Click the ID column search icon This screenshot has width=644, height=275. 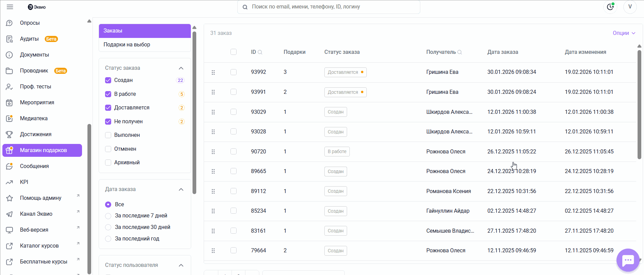tap(260, 52)
